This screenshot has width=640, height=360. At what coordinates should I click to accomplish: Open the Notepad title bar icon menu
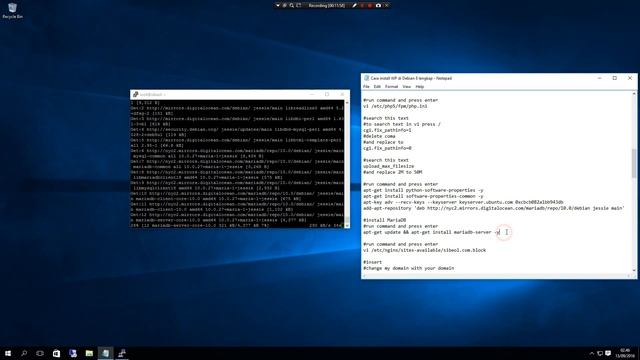point(366,78)
